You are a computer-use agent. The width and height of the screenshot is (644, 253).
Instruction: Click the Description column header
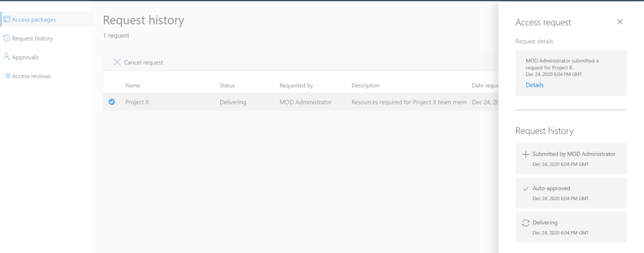coord(365,86)
